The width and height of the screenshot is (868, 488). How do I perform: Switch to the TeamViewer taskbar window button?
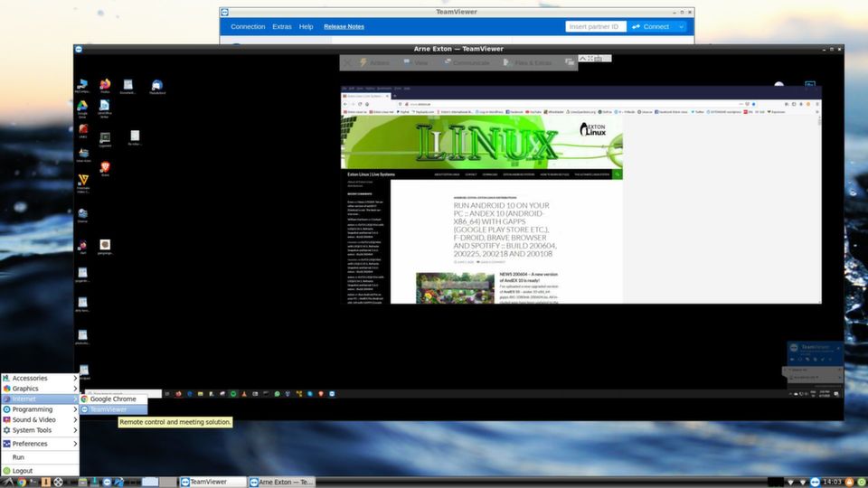pos(213,482)
